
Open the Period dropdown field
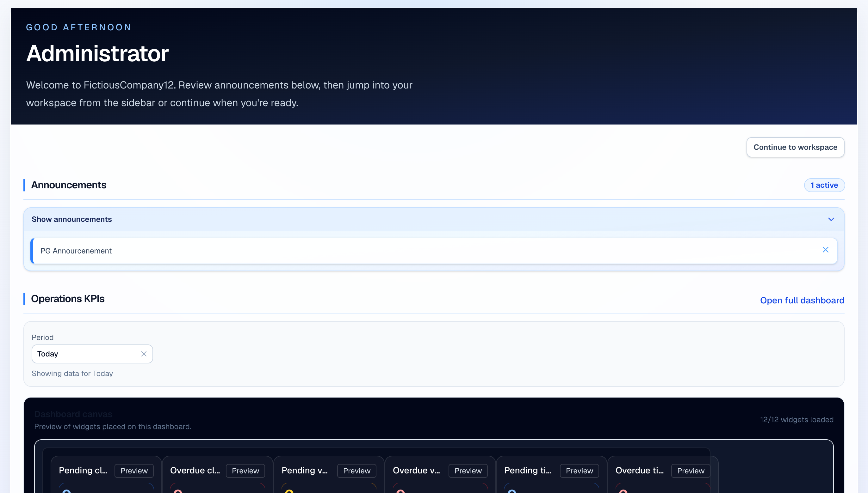[x=92, y=354]
